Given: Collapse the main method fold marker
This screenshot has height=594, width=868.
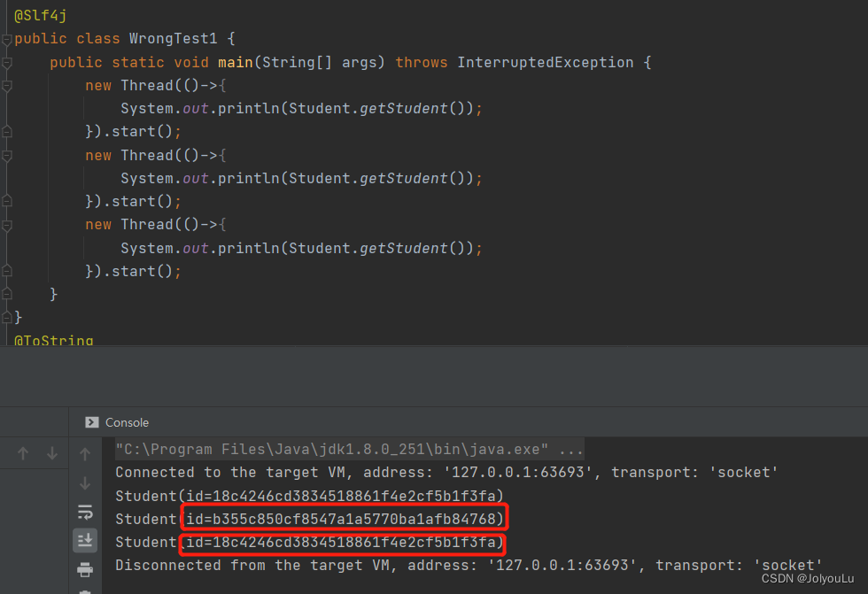Looking at the screenshot, I should click(x=7, y=63).
